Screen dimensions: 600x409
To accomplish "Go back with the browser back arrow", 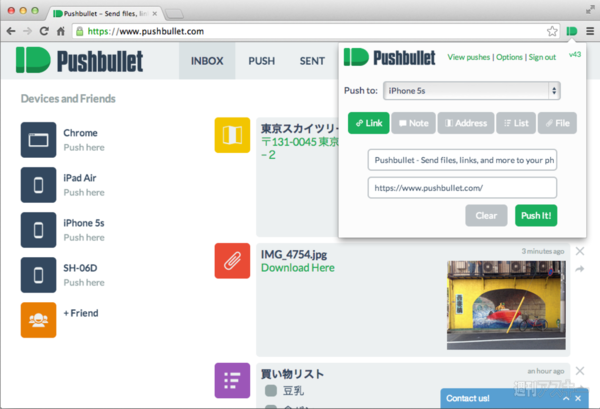I will 11,31.
